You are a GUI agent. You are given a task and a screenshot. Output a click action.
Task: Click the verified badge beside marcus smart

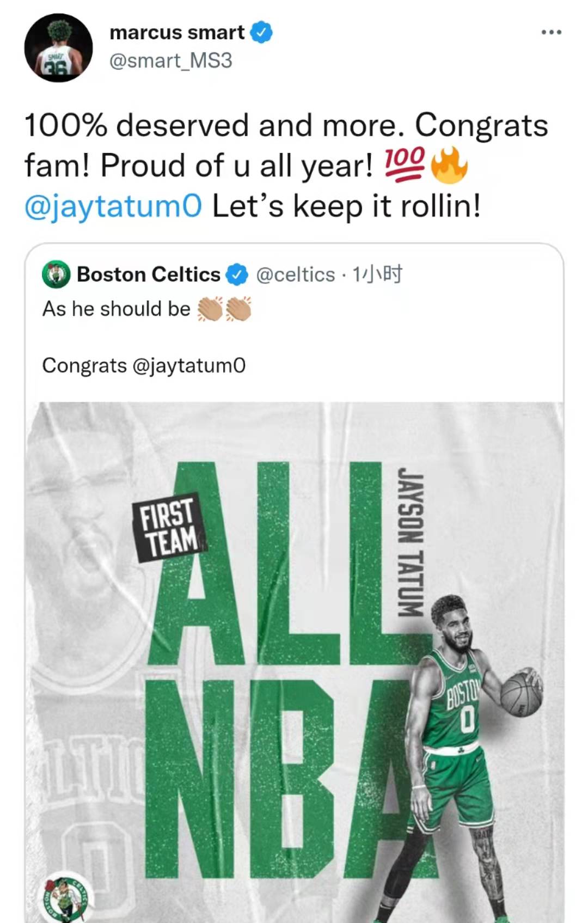click(x=261, y=33)
